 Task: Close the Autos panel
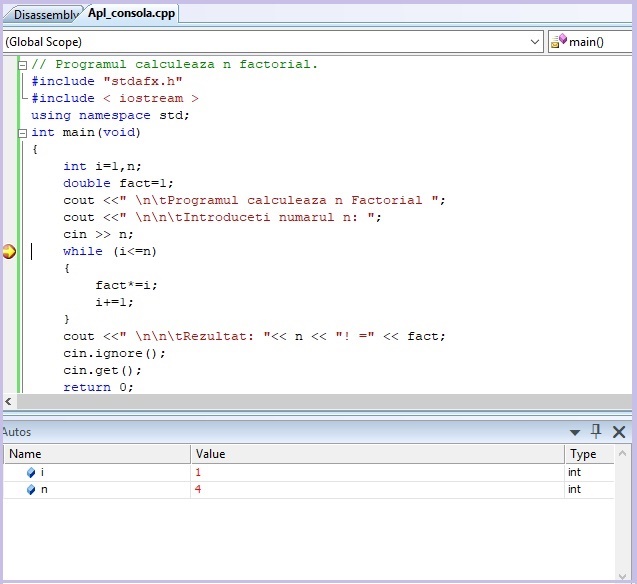[619, 432]
